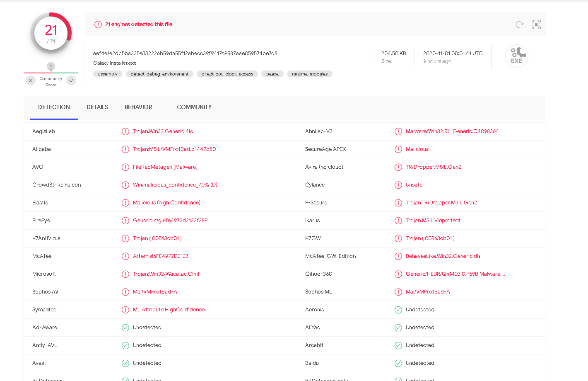
Task: Click 'Malware/Win32.RL_Generic.C4098364' AhnLab result
Action: [x=452, y=131]
